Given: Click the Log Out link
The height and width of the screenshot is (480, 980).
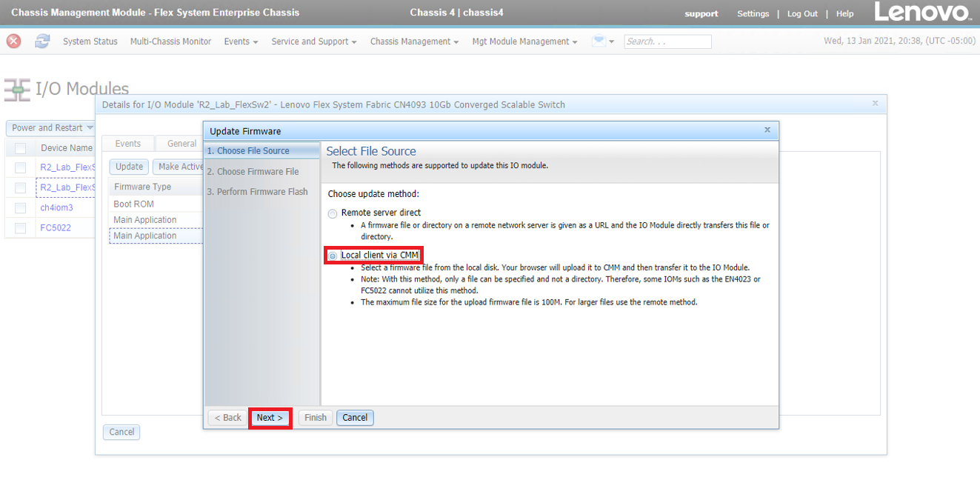Looking at the screenshot, I should (x=802, y=14).
